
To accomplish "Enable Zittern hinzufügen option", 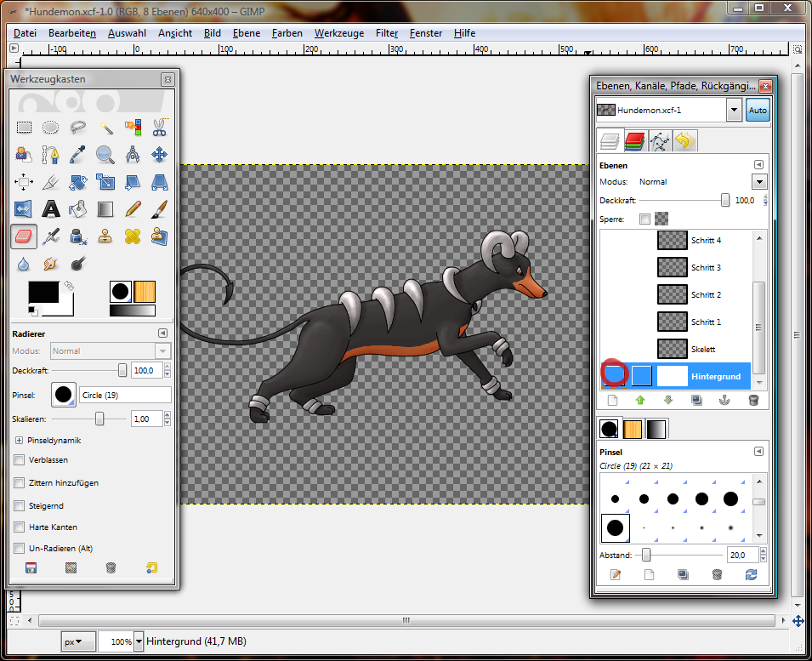I will pos(20,483).
